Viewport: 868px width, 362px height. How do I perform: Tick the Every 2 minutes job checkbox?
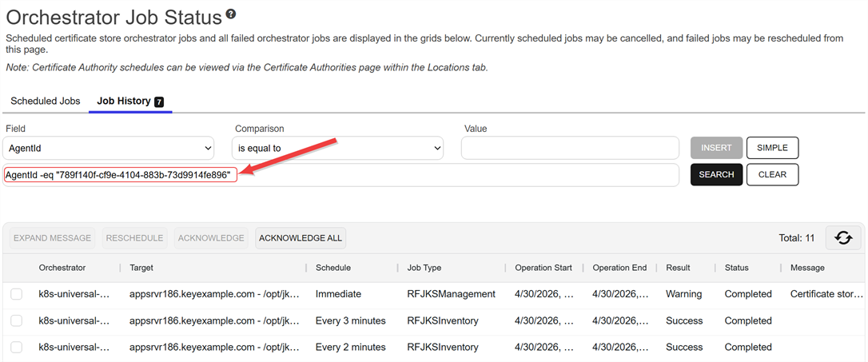(17, 347)
